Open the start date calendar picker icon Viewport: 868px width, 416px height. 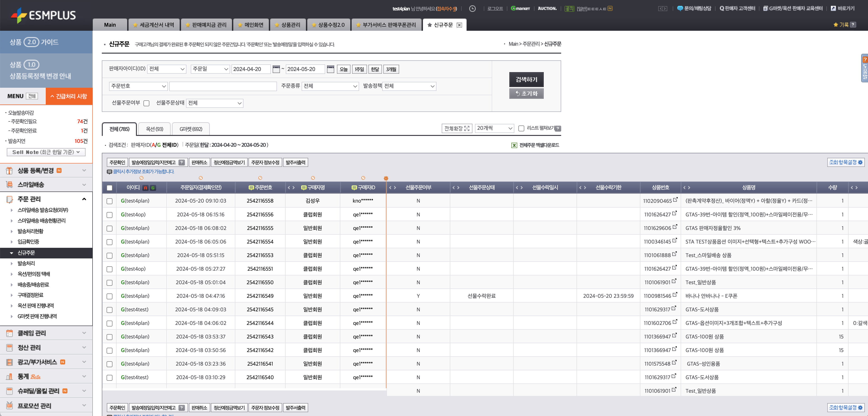[276, 69]
